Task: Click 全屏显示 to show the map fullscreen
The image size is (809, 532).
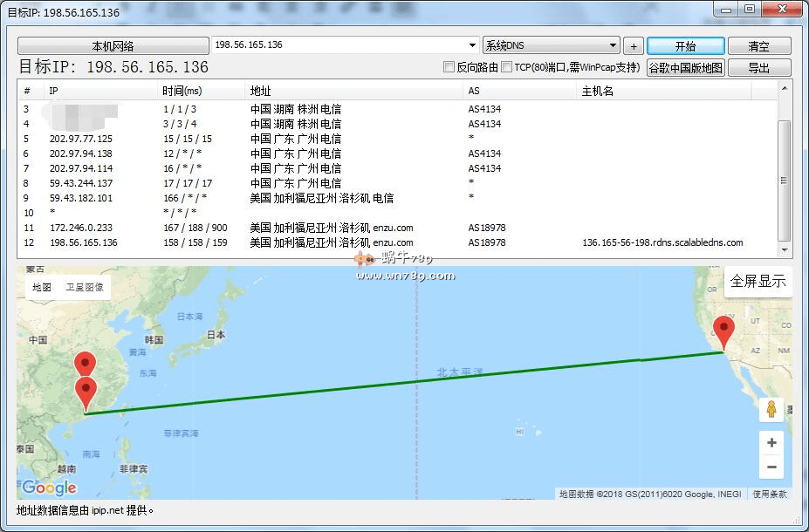Action: coord(758,281)
